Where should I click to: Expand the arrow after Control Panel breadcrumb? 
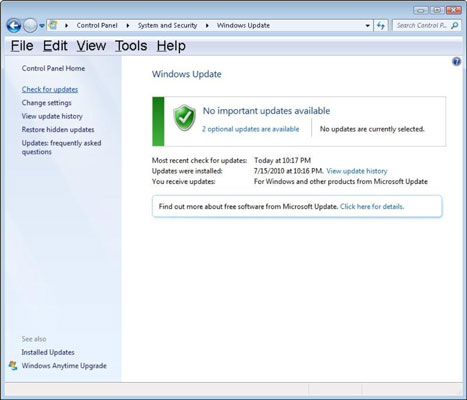pyautogui.click(x=128, y=26)
